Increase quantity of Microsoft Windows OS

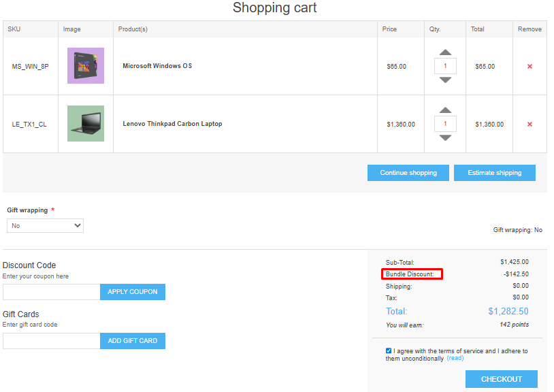coord(445,52)
